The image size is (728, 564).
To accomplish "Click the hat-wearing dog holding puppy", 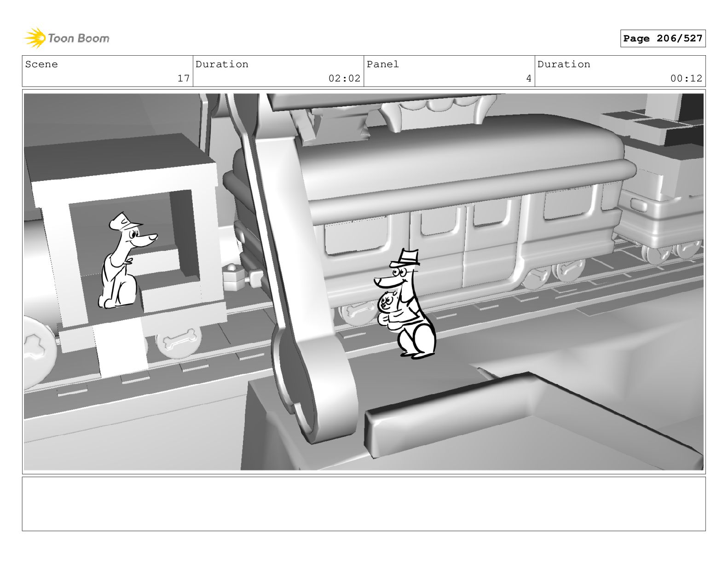I will pos(405,304).
